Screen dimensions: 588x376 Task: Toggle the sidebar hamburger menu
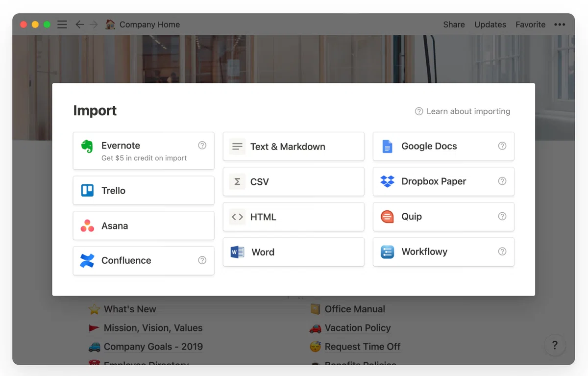pos(62,25)
